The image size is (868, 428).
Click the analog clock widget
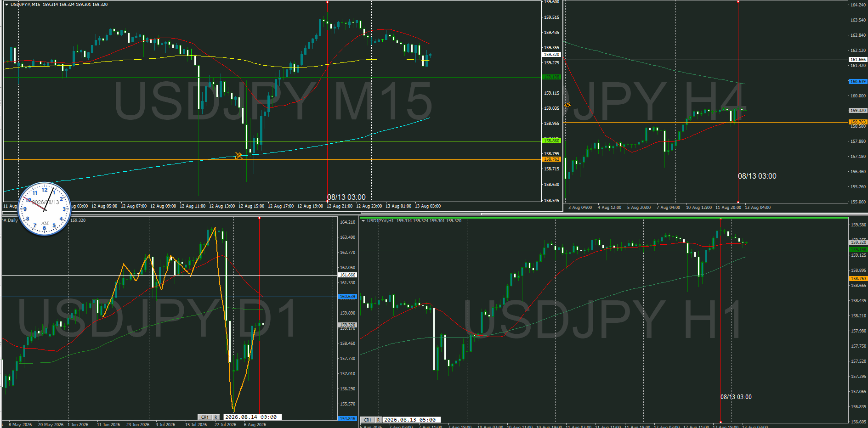(45, 209)
